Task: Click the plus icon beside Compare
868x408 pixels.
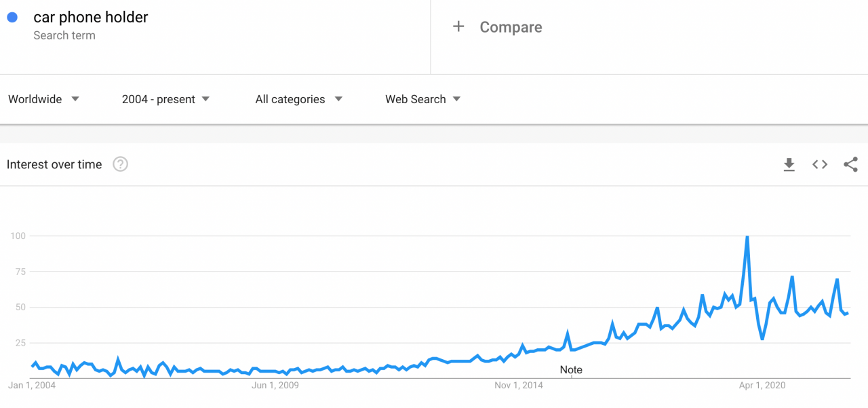Action: pyautogui.click(x=458, y=26)
